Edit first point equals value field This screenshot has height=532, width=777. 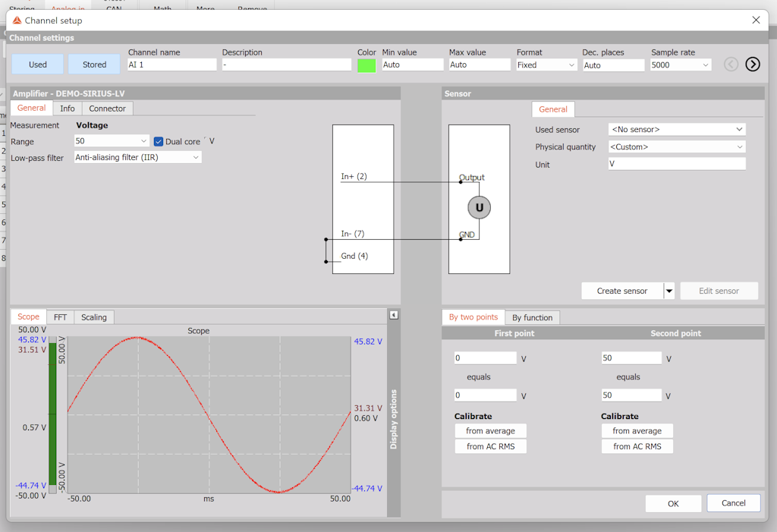(485, 395)
